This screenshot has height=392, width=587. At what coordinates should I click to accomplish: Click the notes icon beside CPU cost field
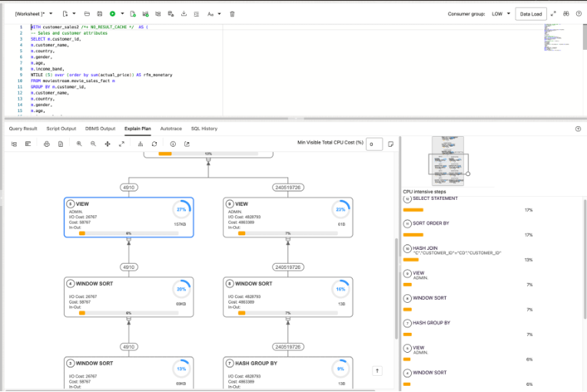pyautogui.click(x=391, y=145)
